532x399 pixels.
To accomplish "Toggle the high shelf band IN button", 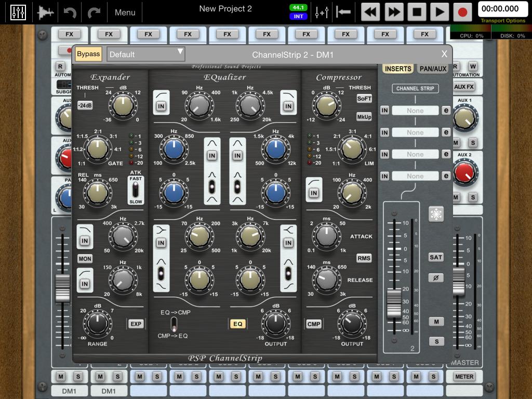I will (x=288, y=243).
